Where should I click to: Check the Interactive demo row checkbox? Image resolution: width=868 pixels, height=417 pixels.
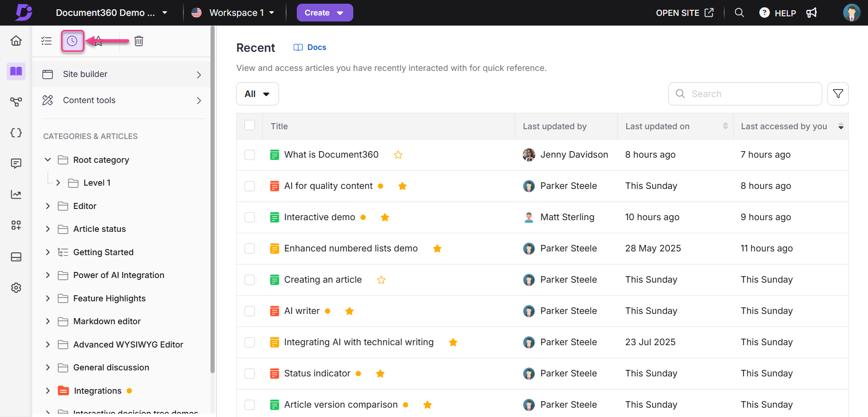[x=250, y=217]
